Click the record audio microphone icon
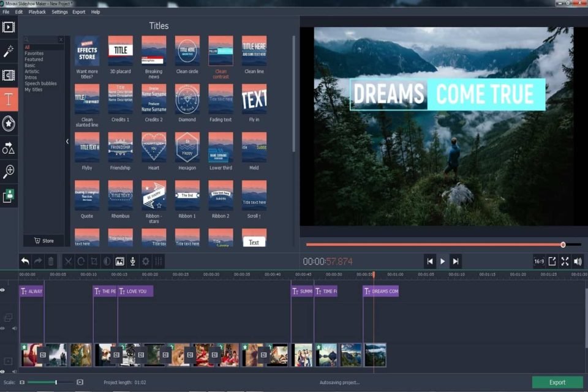The image size is (588, 392). (x=133, y=261)
